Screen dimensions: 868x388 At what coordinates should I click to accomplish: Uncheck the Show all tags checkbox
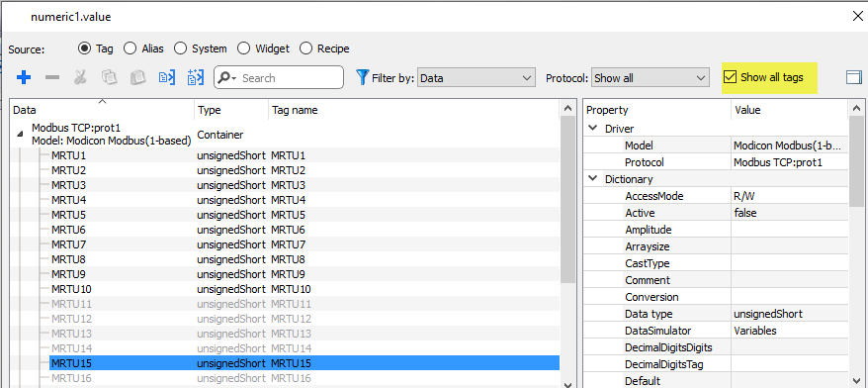[731, 77]
